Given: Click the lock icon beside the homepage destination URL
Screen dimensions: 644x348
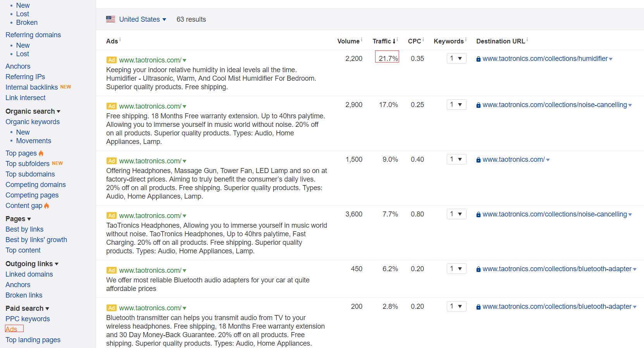Looking at the screenshot, I should pyautogui.click(x=479, y=160).
